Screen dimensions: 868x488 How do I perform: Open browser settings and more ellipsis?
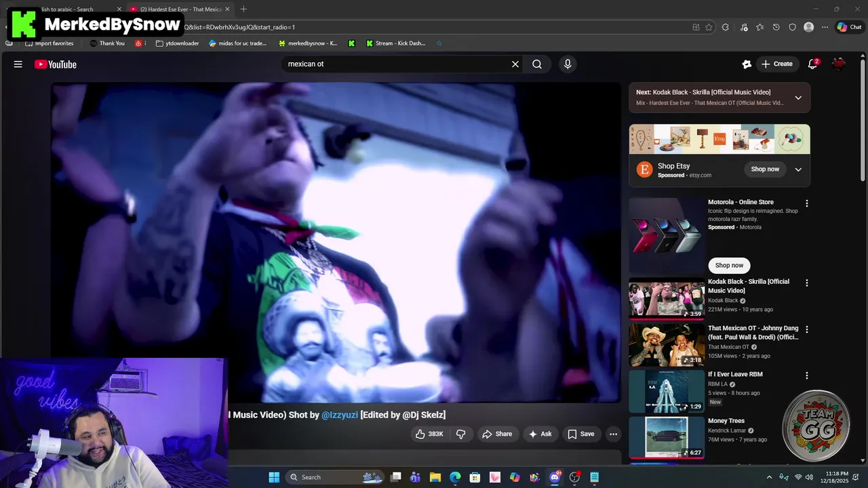pos(825,27)
